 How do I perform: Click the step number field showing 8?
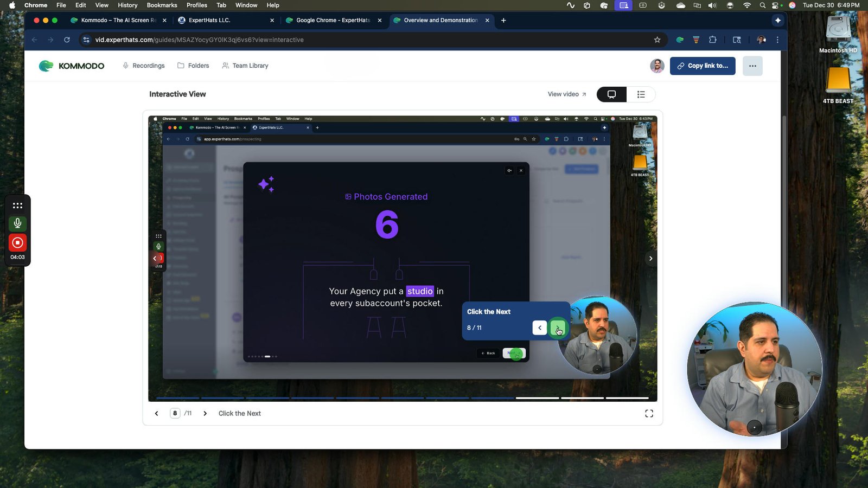(175, 413)
